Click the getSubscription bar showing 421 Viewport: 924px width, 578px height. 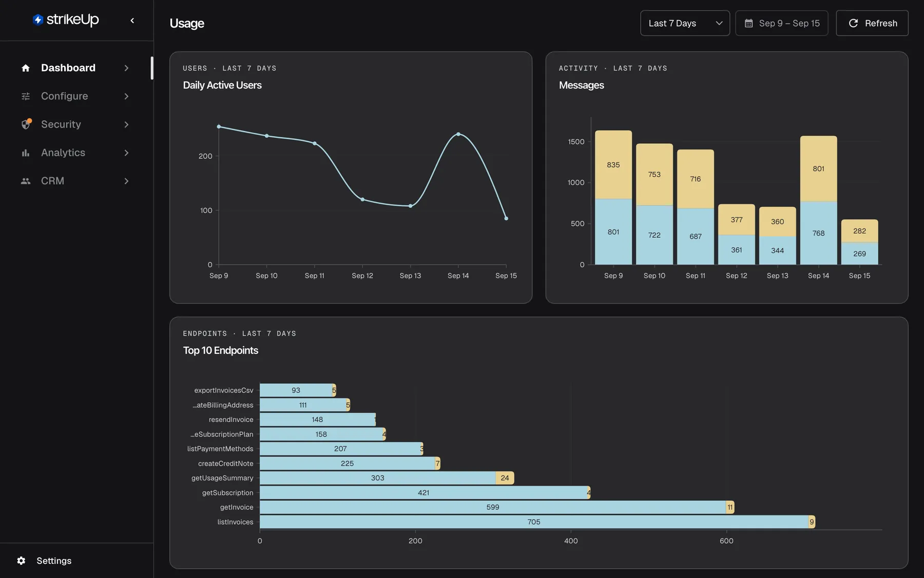[423, 493]
